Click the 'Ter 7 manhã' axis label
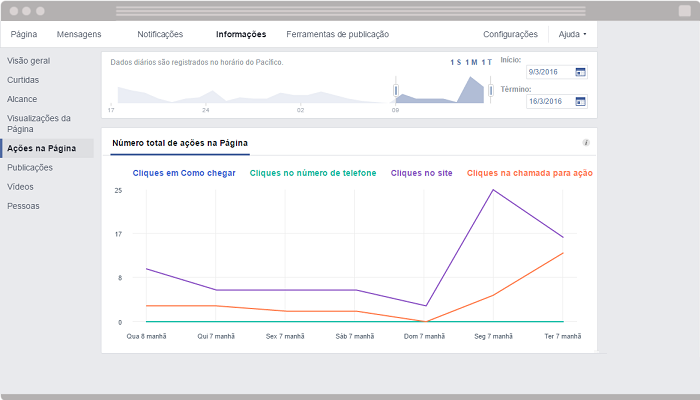Screen dimensions: 700x400 coord(563,336)
